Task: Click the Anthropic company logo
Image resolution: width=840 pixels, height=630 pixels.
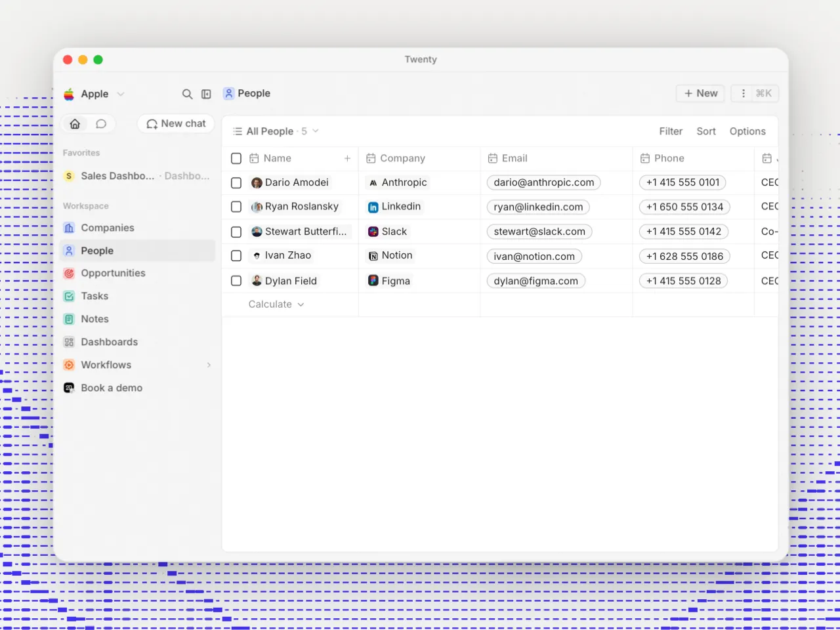Action: 373,182
